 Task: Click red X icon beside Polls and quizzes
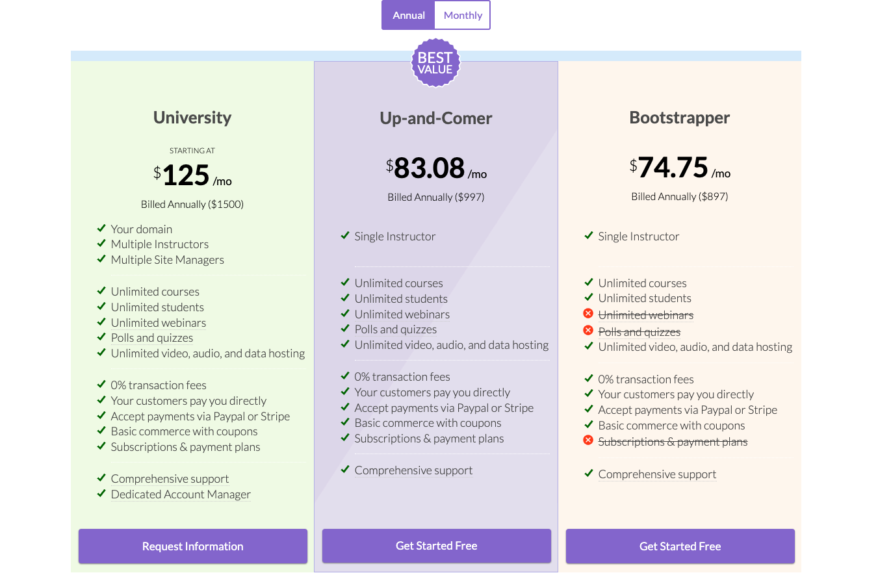pyautogui.click(x=588, y=331)
